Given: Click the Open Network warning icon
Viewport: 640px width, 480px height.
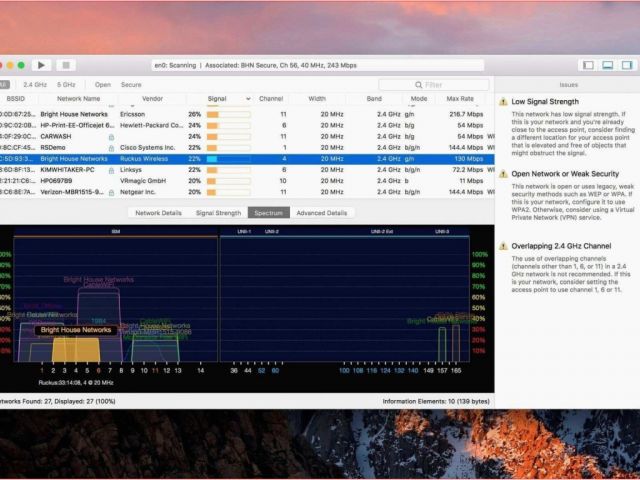Looking at the screenshot, I should [502, 174].
